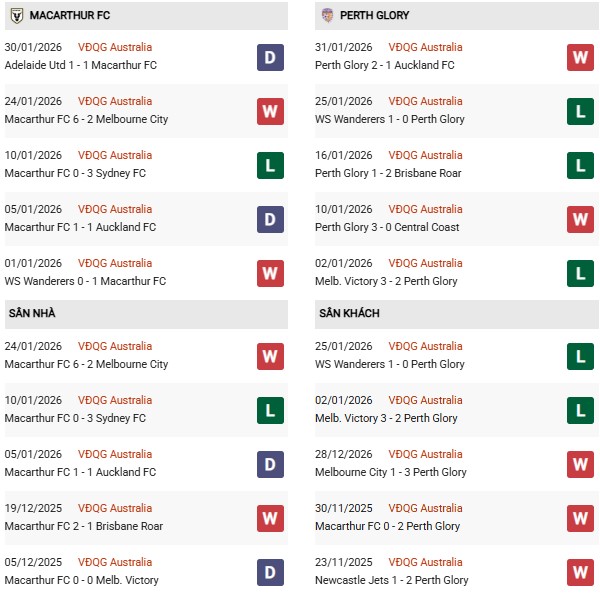Click the W badge for Macarthur vs Brisbane Roar
600x594 pixels.
click(x=270, y=518)
